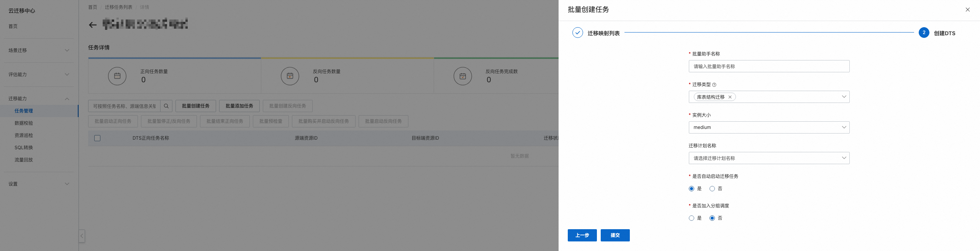Close the batch create task drawer
The width and height of the screenshot is (980, 251).
967,10
